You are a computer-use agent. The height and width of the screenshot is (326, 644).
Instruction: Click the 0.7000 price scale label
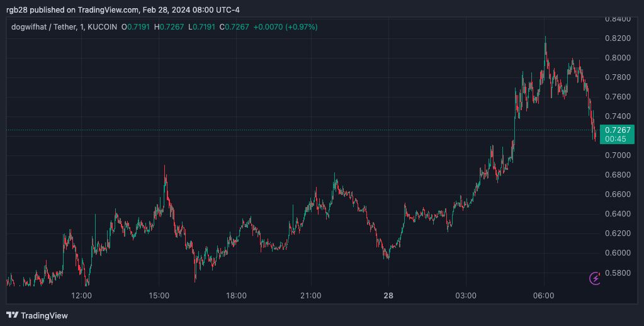(x=618, y=155)
